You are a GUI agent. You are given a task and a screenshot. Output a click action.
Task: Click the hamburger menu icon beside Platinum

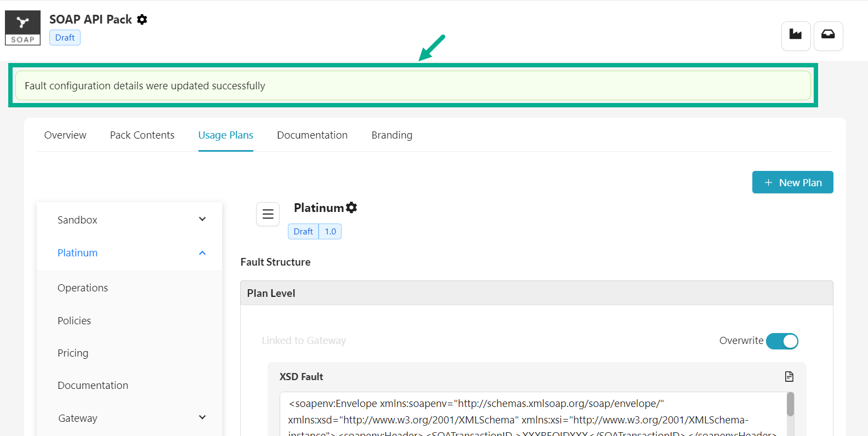coord(268,214)
